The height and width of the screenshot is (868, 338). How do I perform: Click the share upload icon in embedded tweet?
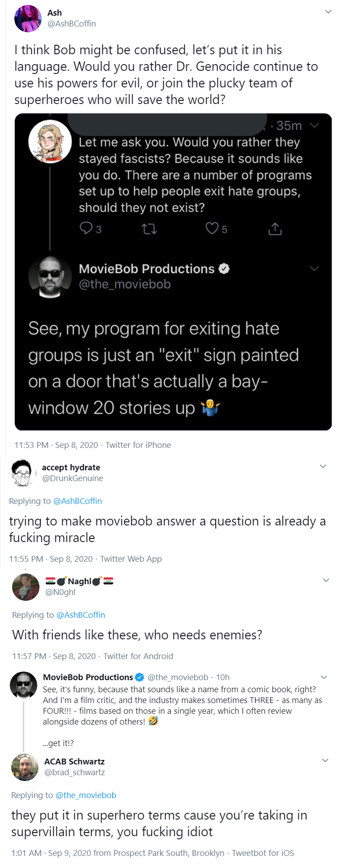click(x=275, y=229)
